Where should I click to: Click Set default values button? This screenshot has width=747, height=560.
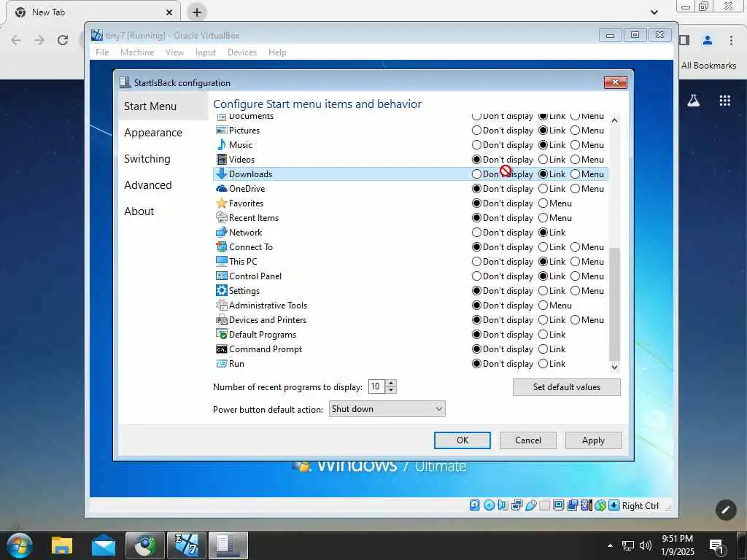point(566,387)
